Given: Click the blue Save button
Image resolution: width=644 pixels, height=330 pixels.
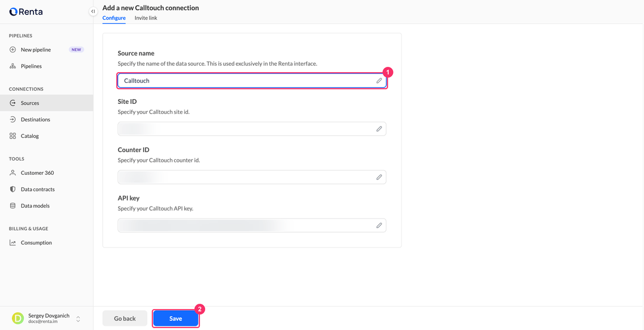Looking at the screenshot, I should 176,319.
